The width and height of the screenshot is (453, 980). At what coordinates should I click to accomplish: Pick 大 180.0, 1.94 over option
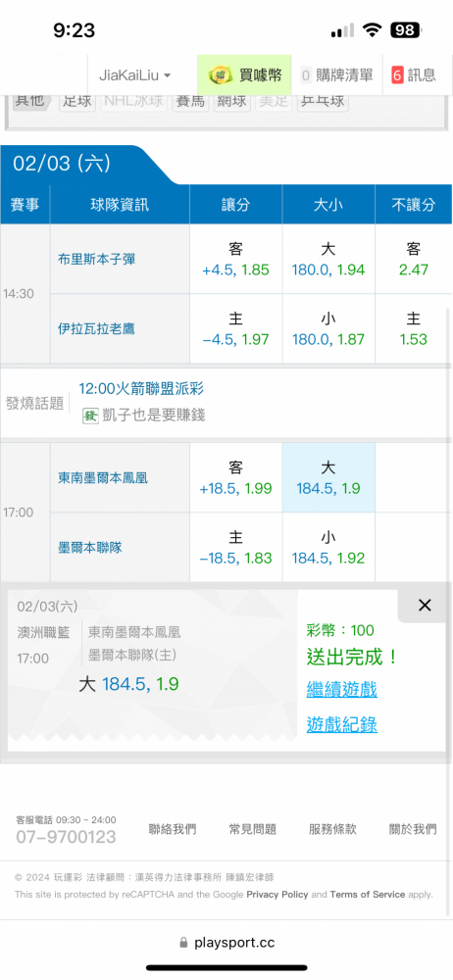click(328, 260)
